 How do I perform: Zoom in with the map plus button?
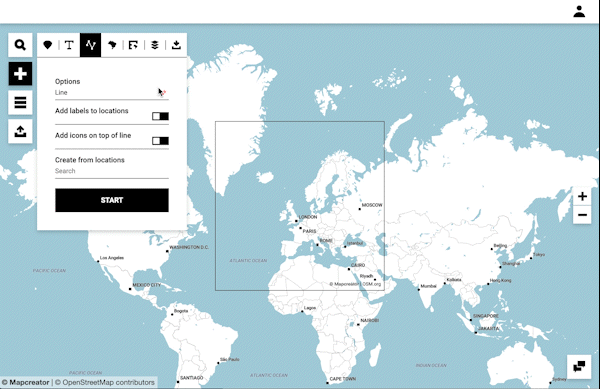click(582, 197)
